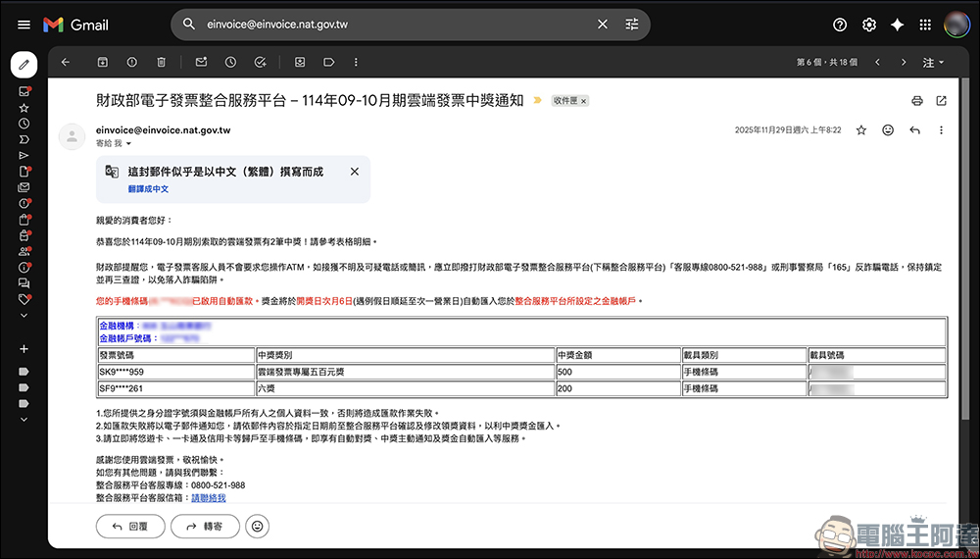The height and width of the screenshot is (559, 980).
Task: Open Snoozed in left sidebar
Action: coord(24,124)
